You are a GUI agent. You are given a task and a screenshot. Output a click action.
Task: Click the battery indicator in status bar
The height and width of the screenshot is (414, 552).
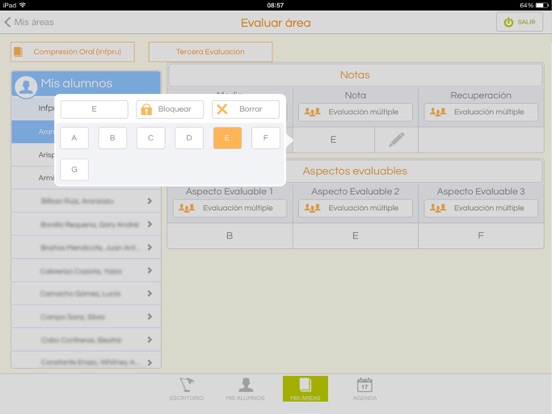point(542,5)
